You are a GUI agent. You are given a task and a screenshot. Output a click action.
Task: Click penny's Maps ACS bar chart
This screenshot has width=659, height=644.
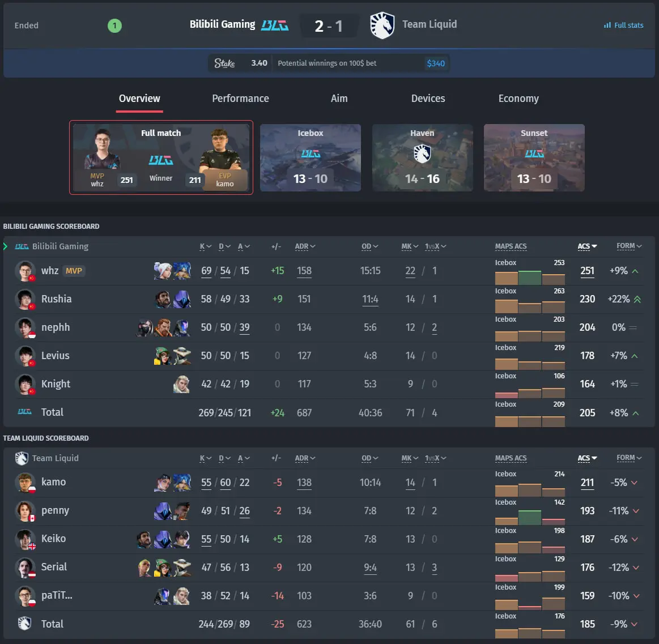530,517
